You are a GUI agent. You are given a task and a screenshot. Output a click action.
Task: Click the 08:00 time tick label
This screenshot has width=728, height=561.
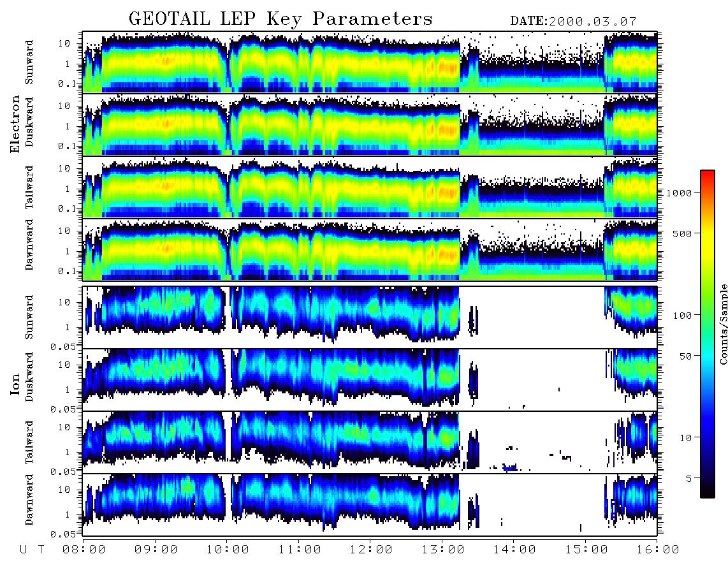coord(84,550)
